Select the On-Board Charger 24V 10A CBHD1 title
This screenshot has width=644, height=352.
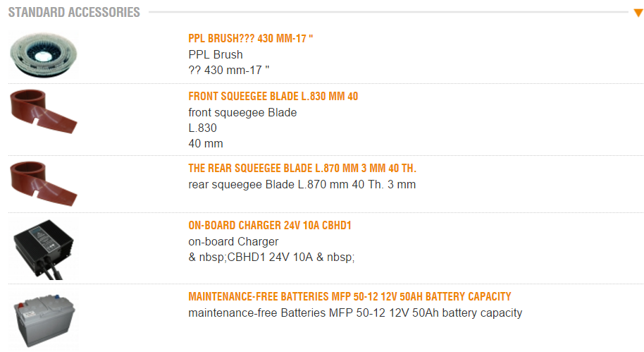click(x=270, y=226)
